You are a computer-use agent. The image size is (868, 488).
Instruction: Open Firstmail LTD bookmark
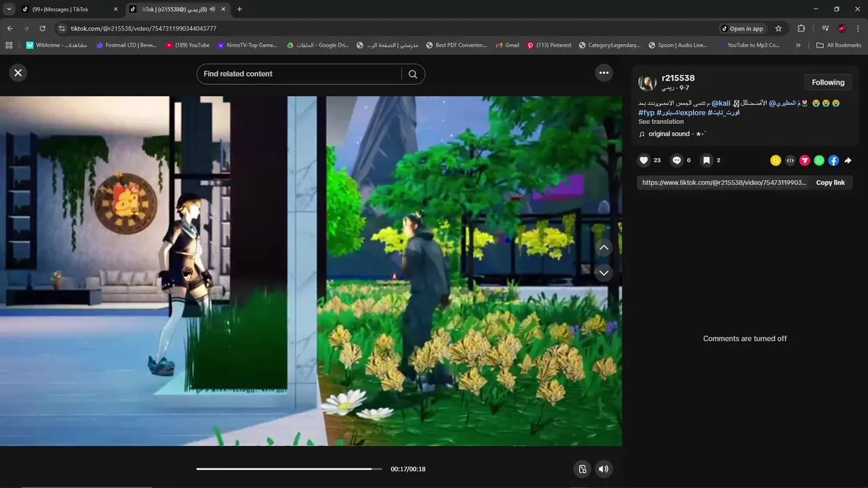pos(127,45)
